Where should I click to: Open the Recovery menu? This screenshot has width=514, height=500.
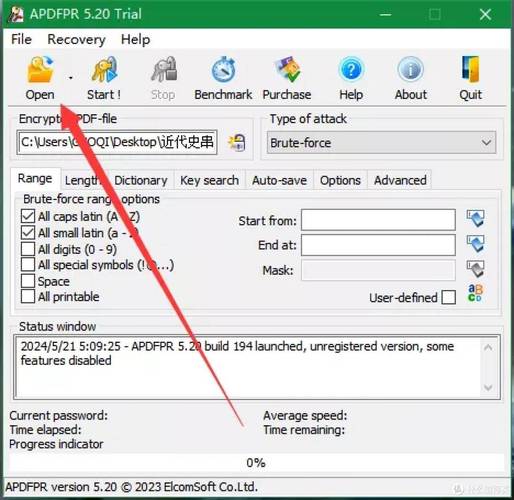(76, 39)
